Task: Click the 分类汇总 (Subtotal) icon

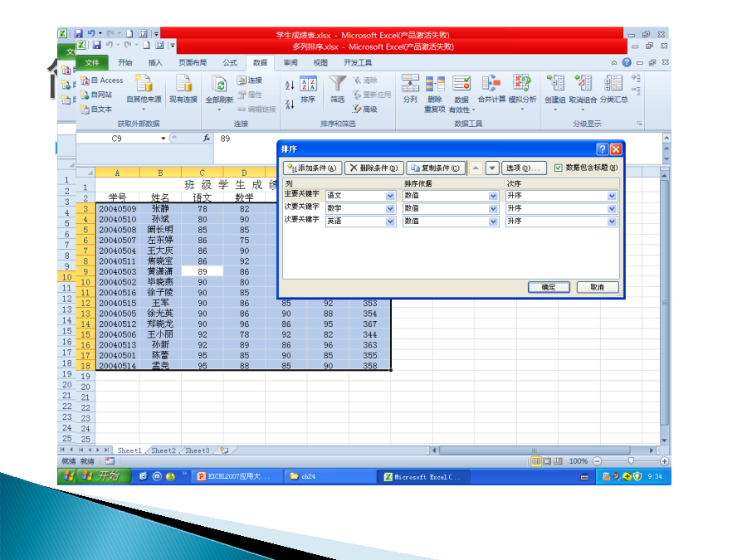Action: click(613, 90)
